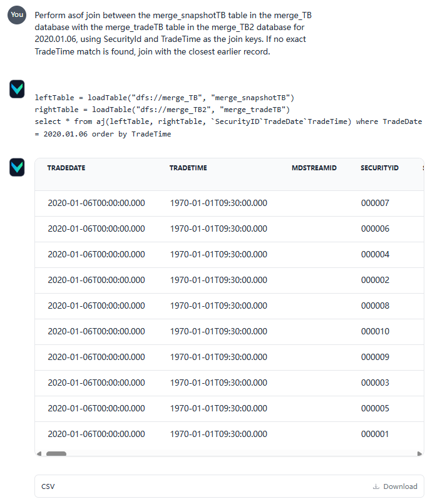435x504 pixels.
Task: Click the user's asof join prompt text
Action: click(170, 33)
